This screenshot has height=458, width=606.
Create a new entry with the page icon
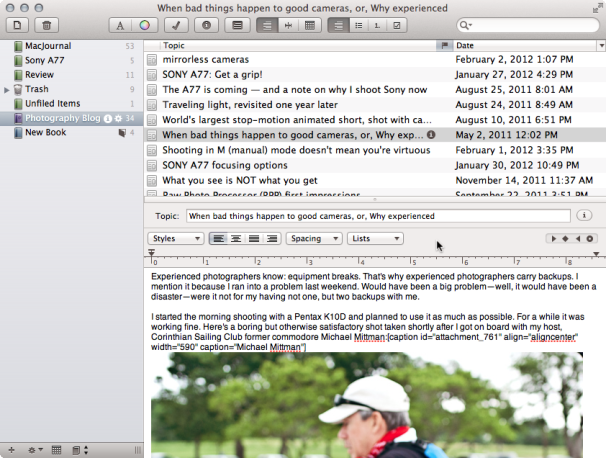click(17, 26)
